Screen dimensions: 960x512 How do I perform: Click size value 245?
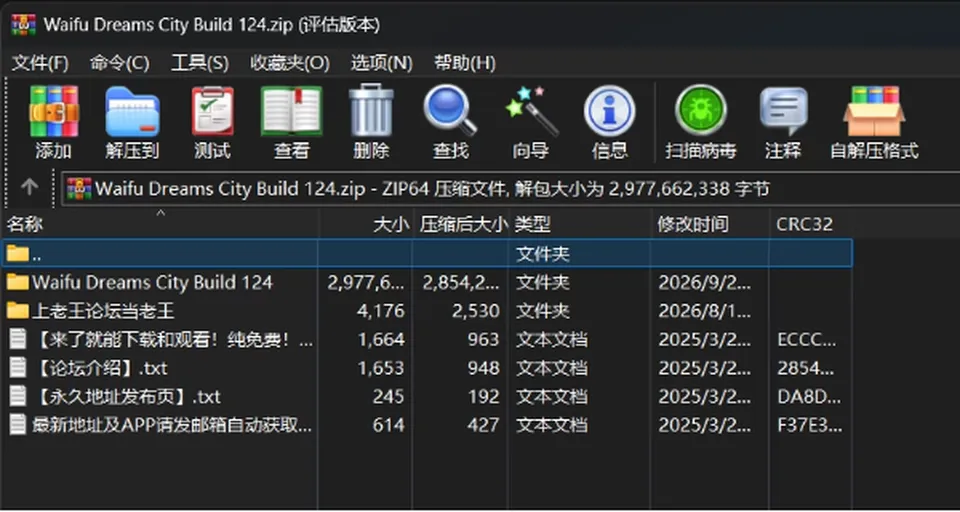point(388,397)
